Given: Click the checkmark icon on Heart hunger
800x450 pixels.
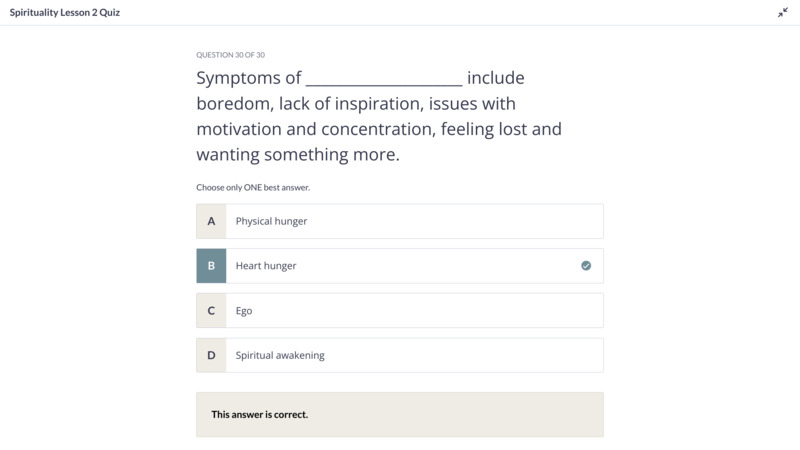Looking at the screenshot, I should click(x=586, y=265).
